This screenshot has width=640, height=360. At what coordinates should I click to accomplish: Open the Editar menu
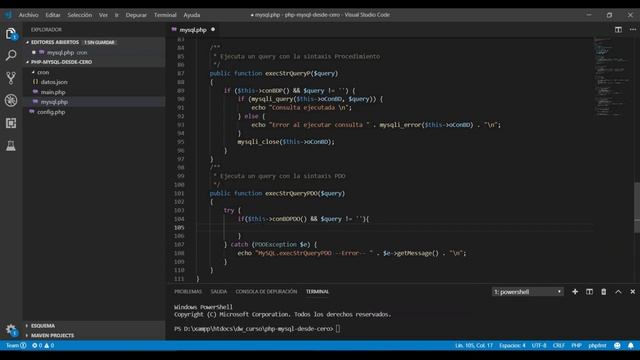point(53,15)
